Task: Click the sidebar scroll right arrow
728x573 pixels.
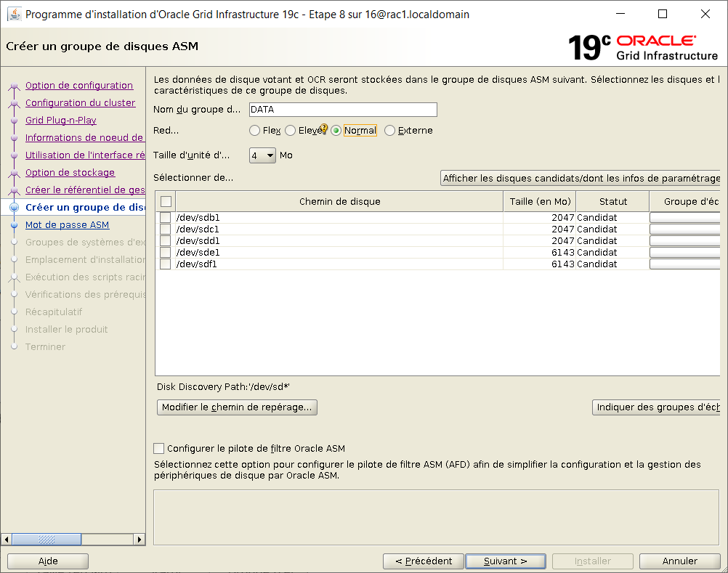Action: tap(139, 540)
